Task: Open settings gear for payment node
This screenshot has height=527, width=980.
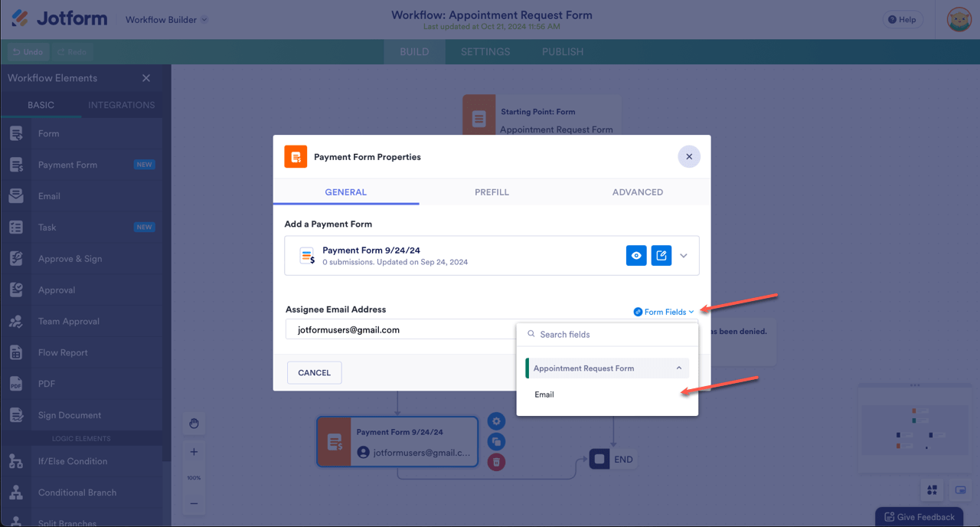Action: click(x=497, y=421)
